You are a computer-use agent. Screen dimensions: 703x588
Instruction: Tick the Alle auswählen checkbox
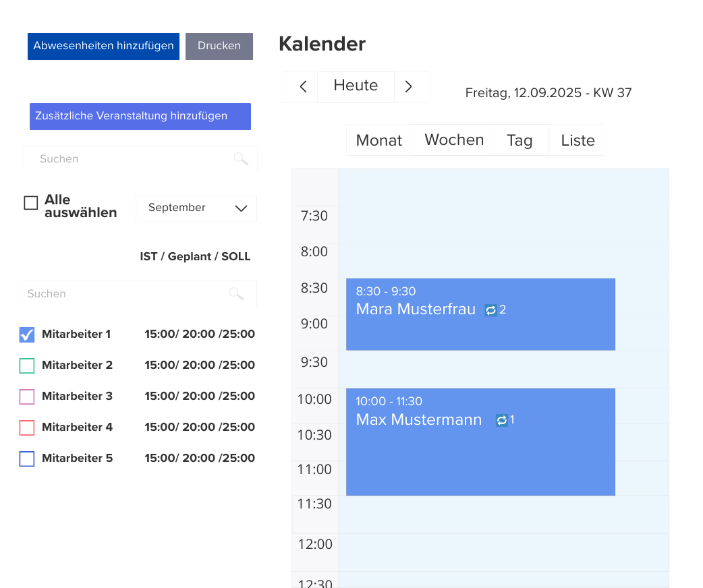click(31, 202)
